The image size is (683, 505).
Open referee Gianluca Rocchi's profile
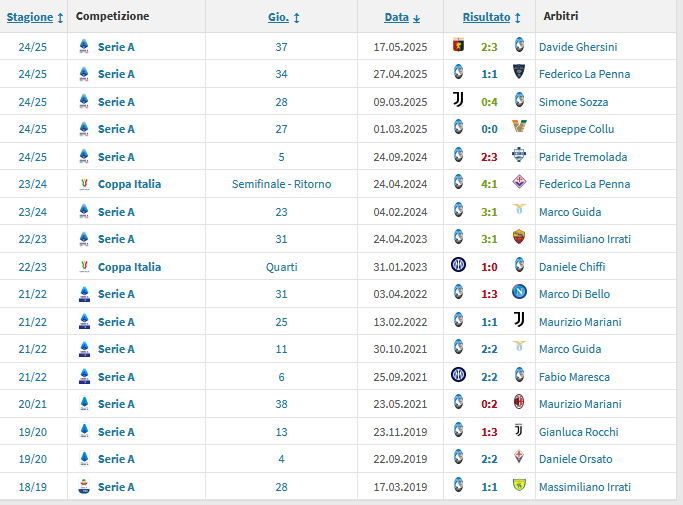[x=578, y=432]
